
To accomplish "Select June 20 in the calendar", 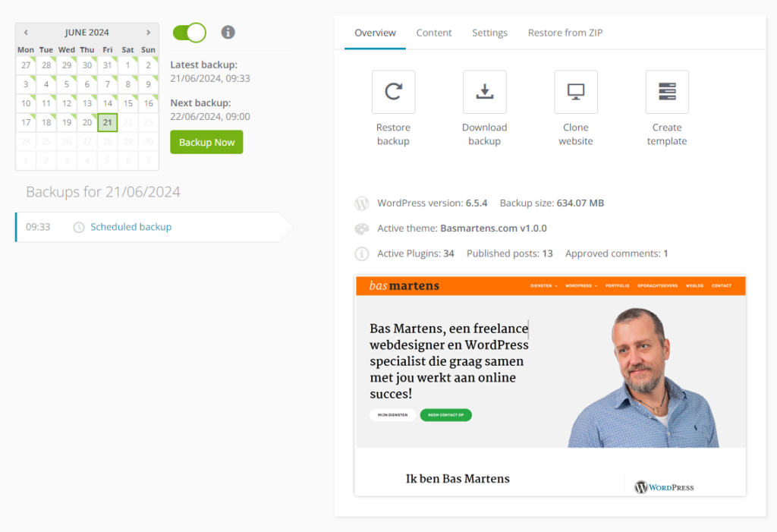I will click(87, 122).
